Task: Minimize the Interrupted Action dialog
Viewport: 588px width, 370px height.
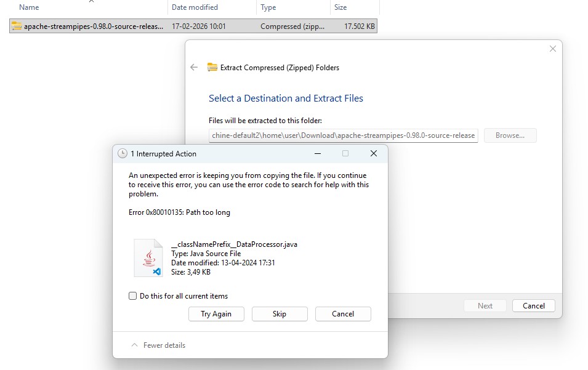Action: pos(317,153)
